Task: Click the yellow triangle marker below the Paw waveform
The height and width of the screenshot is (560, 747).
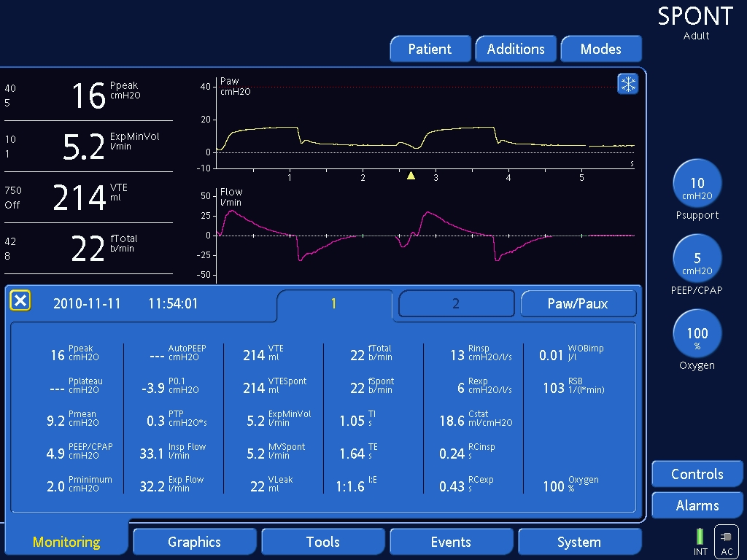Action: coord(411,174)
